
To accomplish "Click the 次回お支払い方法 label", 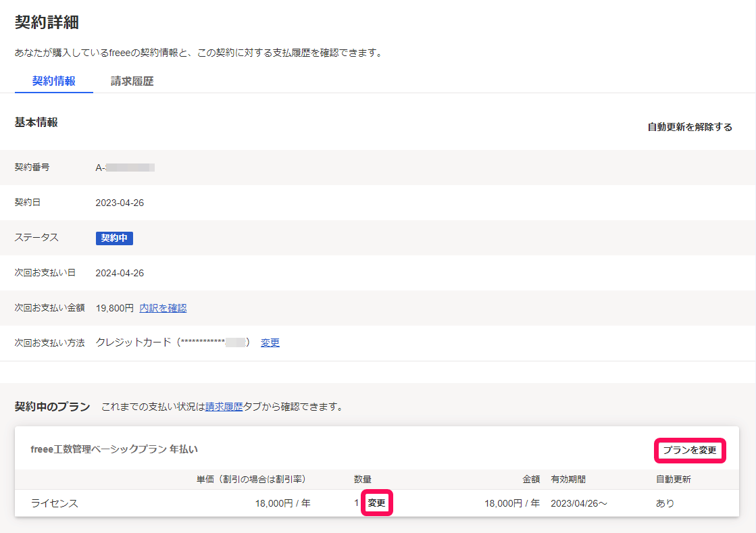I will tap(50, 342).
